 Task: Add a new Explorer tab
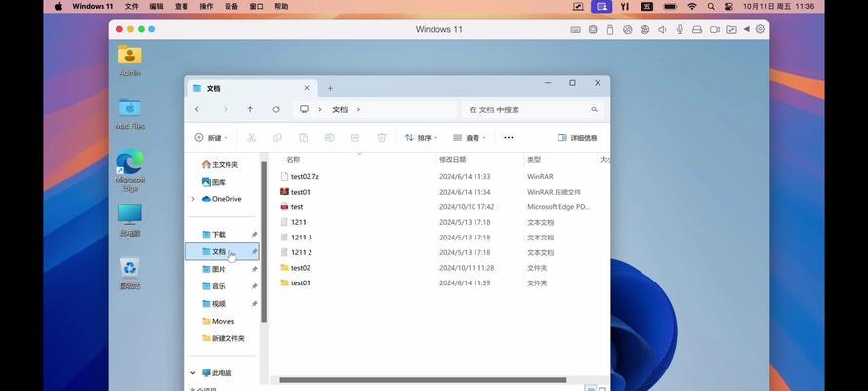coord(330,88)
